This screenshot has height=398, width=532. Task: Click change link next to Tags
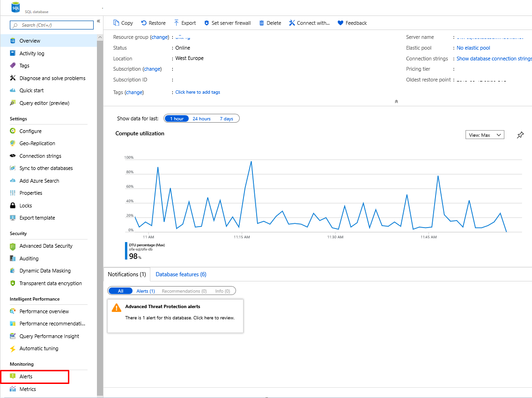pyautogui.click(x=134, y=92)
